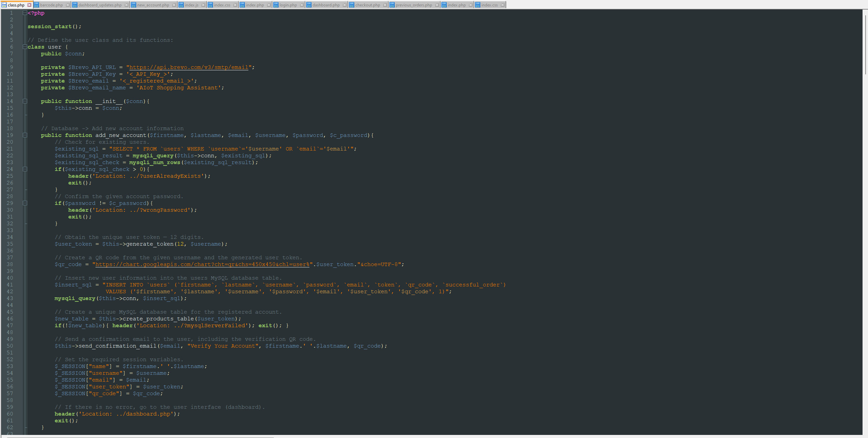
Task: Click the document icon on the previous_orders.php tab
Action: 392,5
